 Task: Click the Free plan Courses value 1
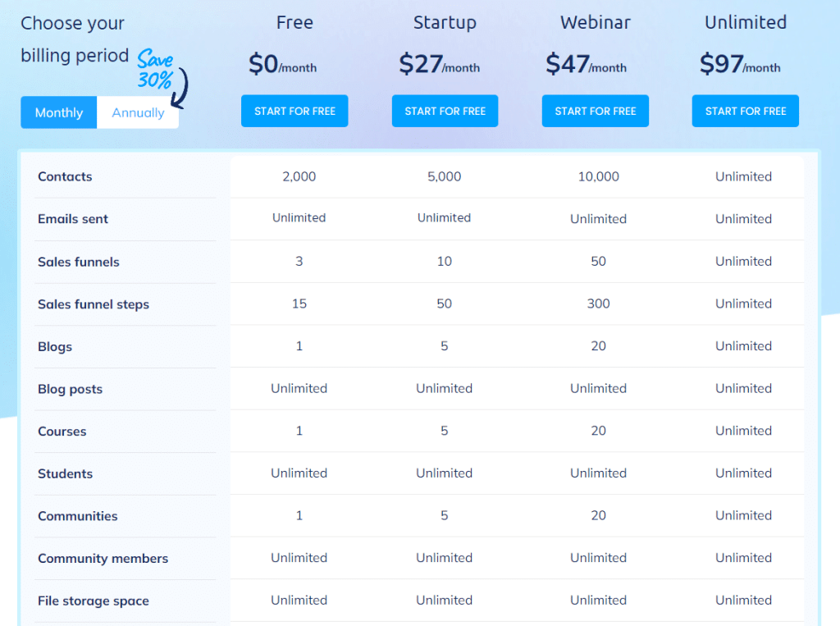pyautogui.click(x=299, y=431)
